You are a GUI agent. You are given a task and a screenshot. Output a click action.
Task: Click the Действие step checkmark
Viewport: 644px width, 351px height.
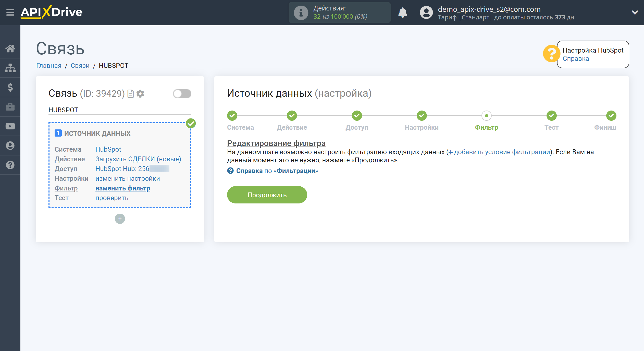pos(292,116)
